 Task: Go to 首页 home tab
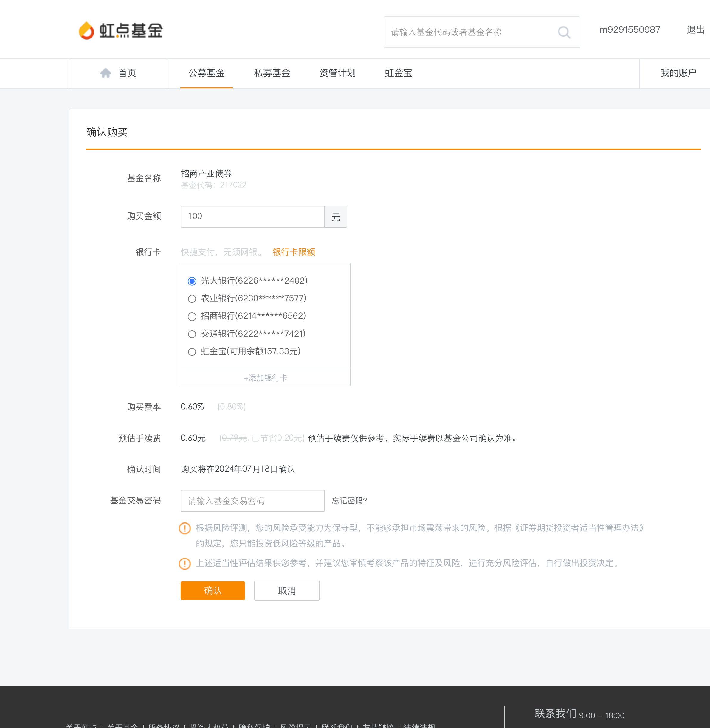click(x=118, y=73)
